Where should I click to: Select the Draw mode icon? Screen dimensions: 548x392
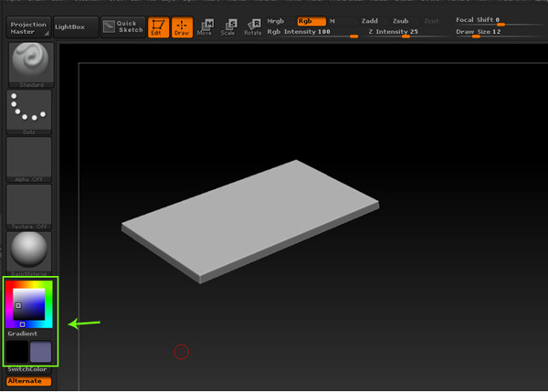[x=181, y=26]
